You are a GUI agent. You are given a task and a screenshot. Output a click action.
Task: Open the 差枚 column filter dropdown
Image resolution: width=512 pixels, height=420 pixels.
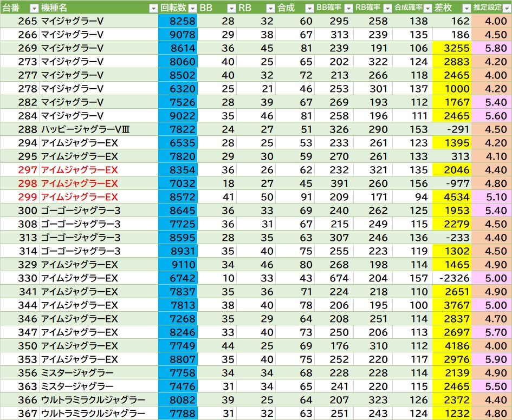[x=466, y=9]
